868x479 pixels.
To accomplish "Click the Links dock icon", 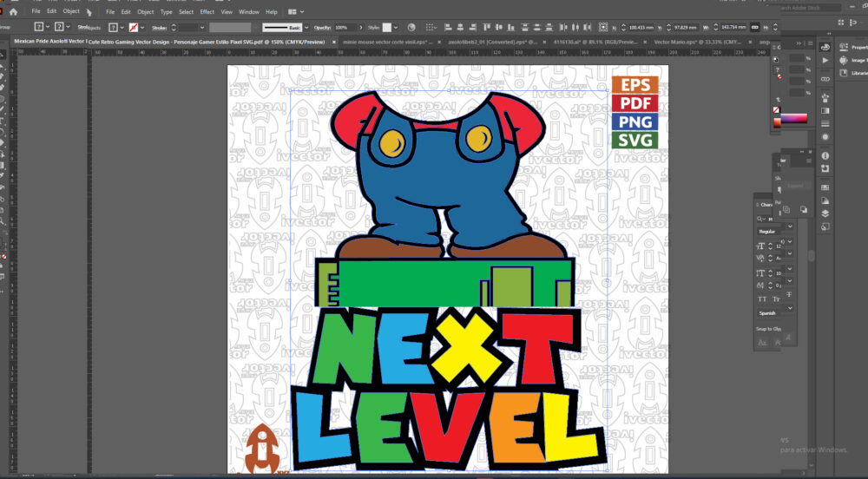I will click(825, 79).
